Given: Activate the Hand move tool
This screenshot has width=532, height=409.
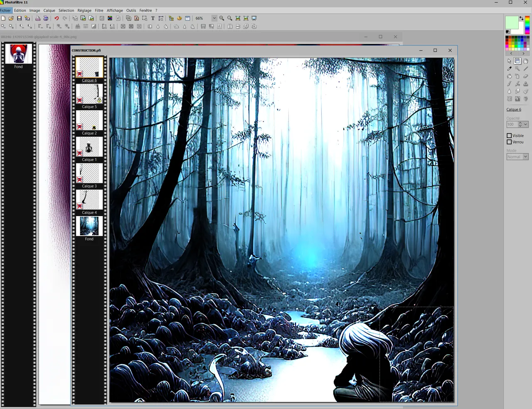Looking at the screenshot, I should [526, 61].
